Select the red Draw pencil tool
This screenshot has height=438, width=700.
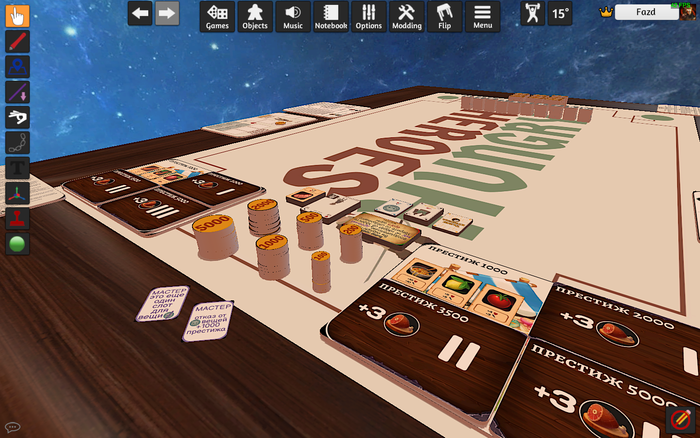click(17, 42)
